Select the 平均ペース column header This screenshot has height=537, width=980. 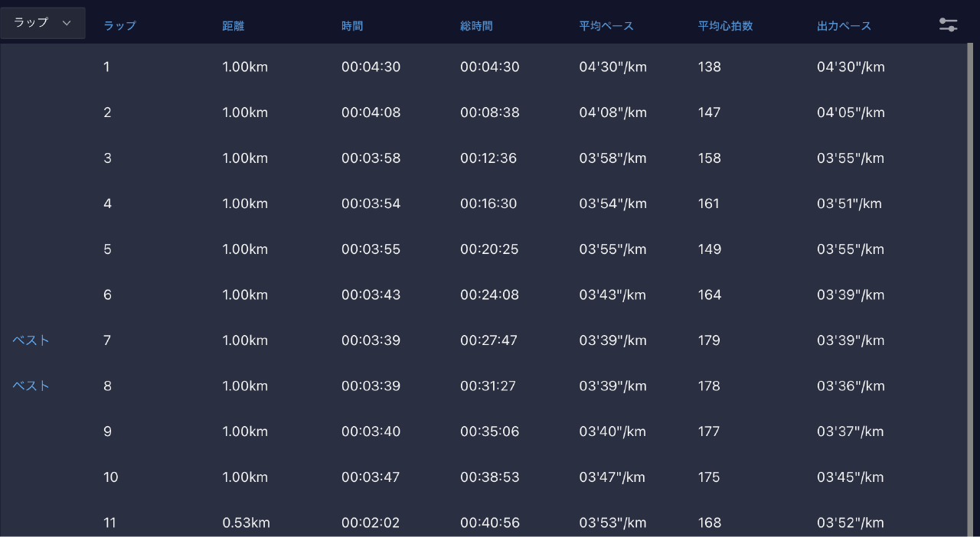pyautogui.click(x=606, y=26)
